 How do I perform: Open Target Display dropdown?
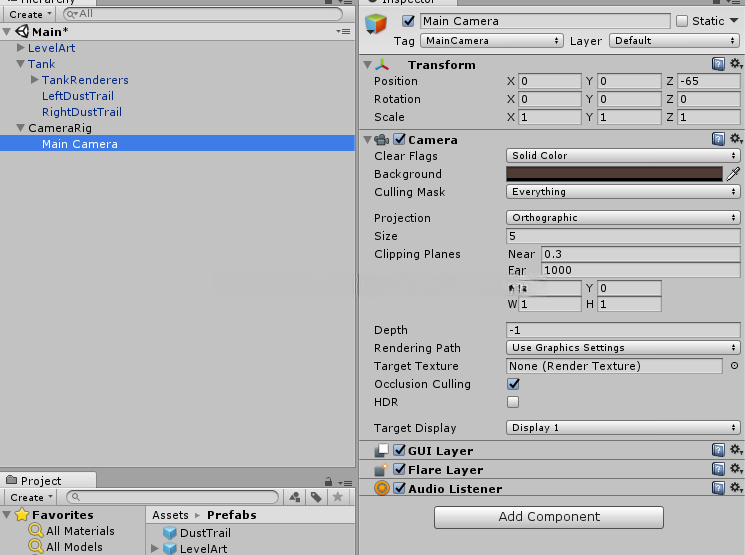coord(623,427)
